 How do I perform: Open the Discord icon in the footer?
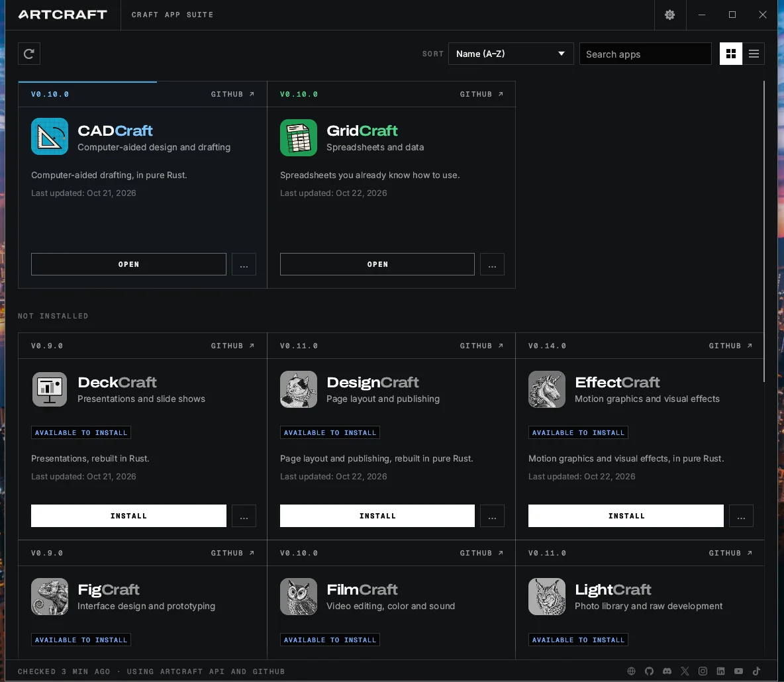click(667, 671)
